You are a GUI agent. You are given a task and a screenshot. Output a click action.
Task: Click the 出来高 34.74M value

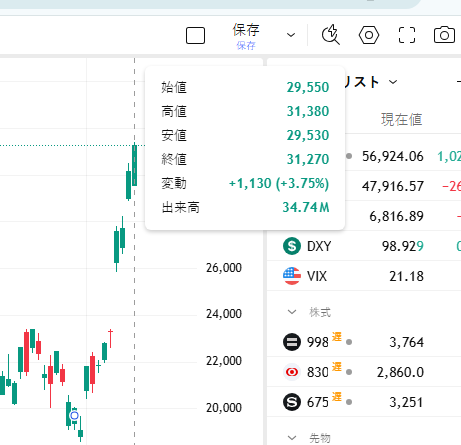click(x=306, y=207)
